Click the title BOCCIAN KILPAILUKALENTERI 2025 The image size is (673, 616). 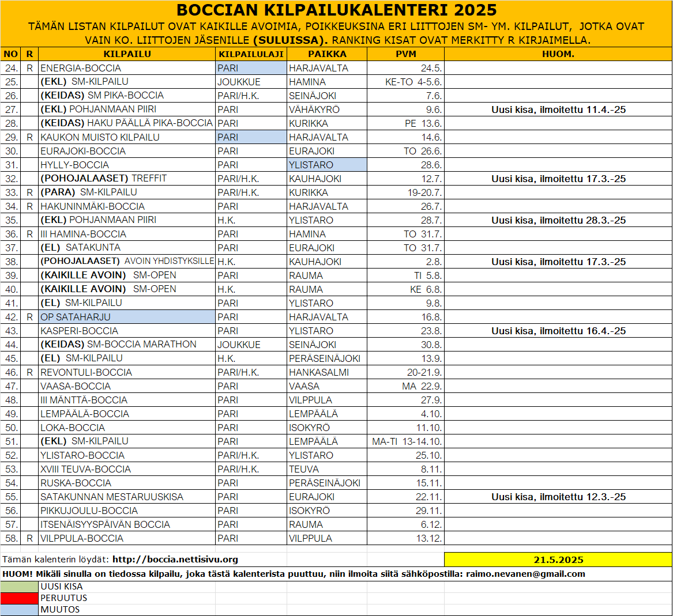coord(337,10)
